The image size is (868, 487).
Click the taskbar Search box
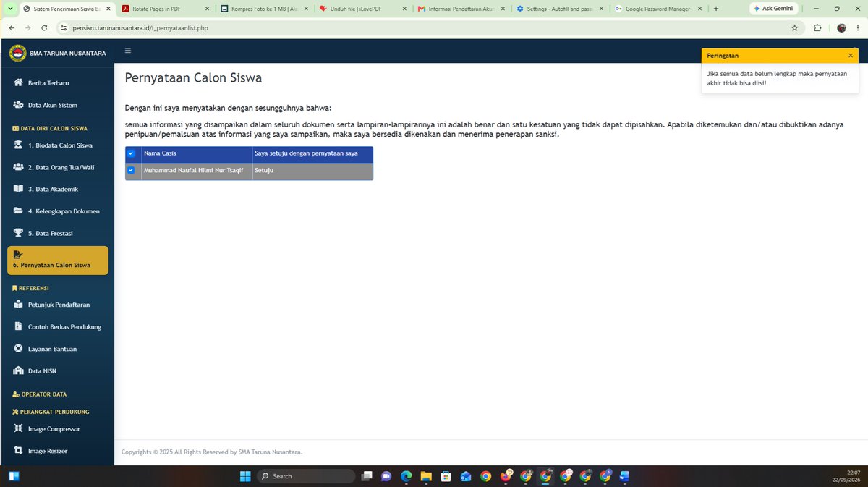pyautogui.click(x=307, y=476)
